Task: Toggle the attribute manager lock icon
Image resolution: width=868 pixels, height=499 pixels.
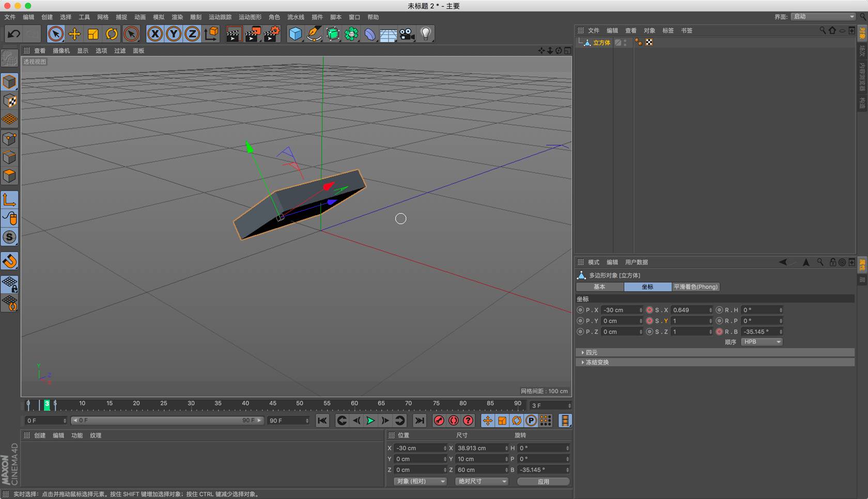Action: (x=832, y=262)
